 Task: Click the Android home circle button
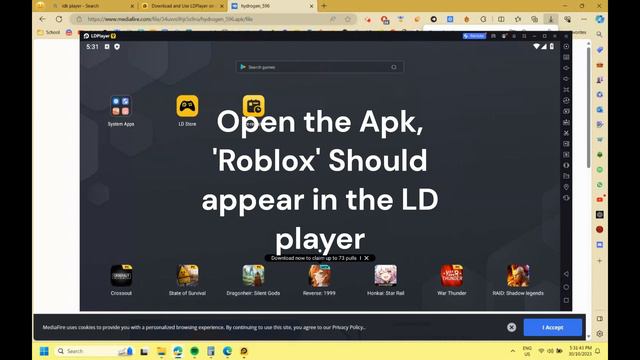pyautogui.click(x=566, y=287)
